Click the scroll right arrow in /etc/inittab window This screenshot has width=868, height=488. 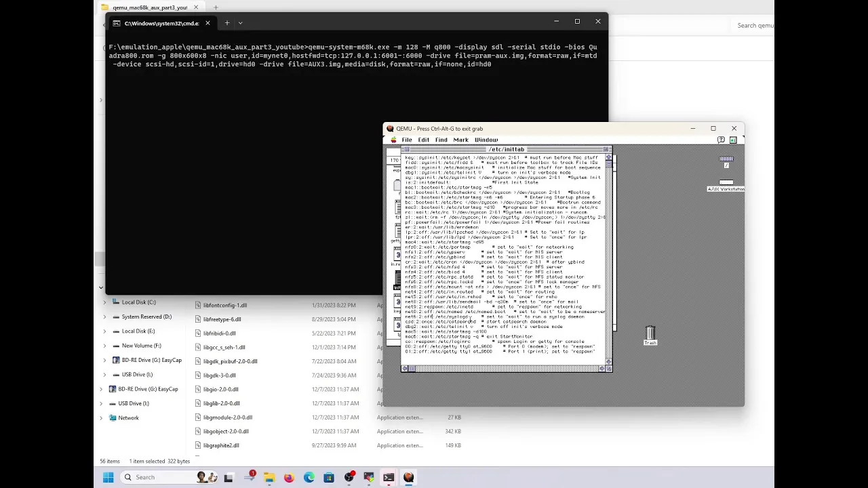[601, 369]
